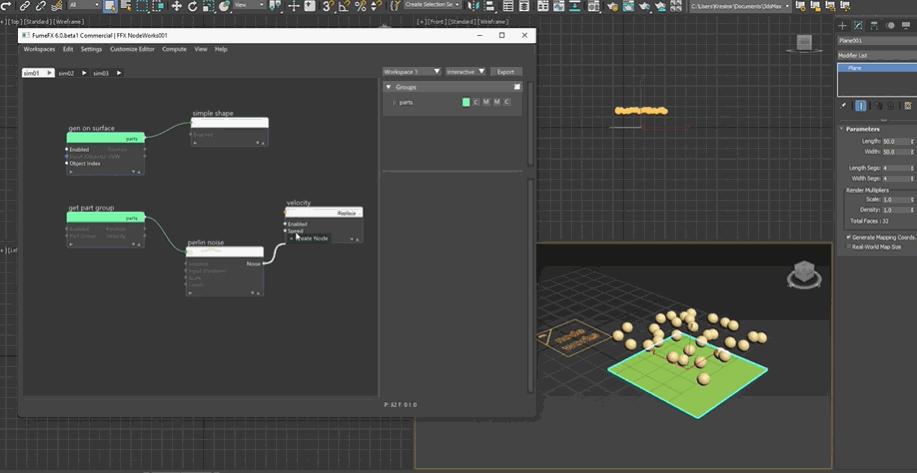Click the Export button
917x473 pixels.
click(x=506, y=72)
